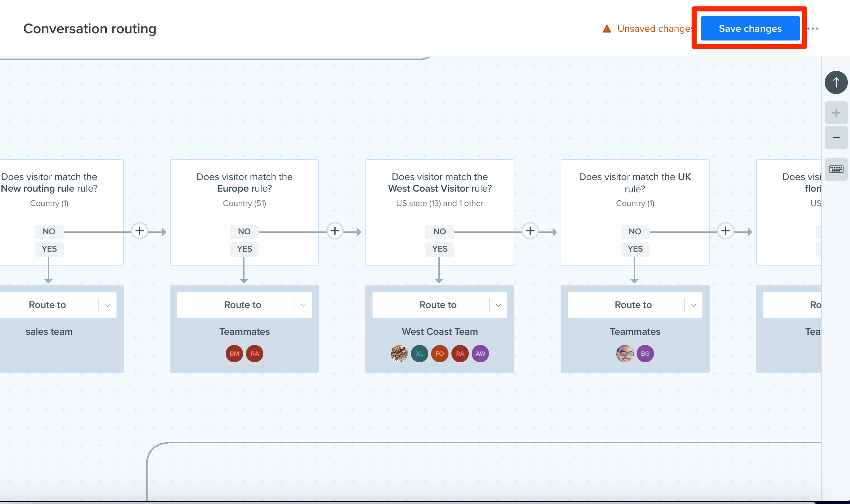Viewport: 850px width, 504px height.
Task: Click RA avatar in West Coast Team
Action: pos(460,354)
